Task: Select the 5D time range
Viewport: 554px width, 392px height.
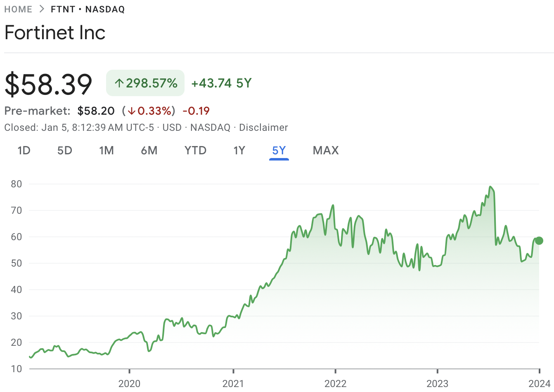Action: (x=64, y=151)
